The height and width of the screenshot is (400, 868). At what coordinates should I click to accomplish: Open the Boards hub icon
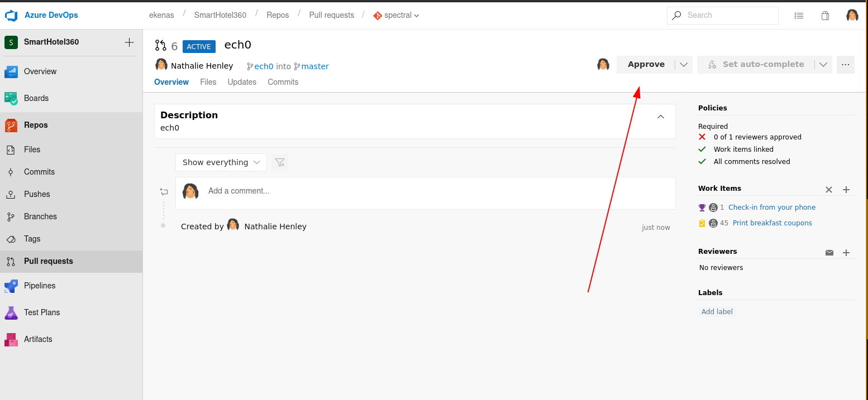point(11,98)
